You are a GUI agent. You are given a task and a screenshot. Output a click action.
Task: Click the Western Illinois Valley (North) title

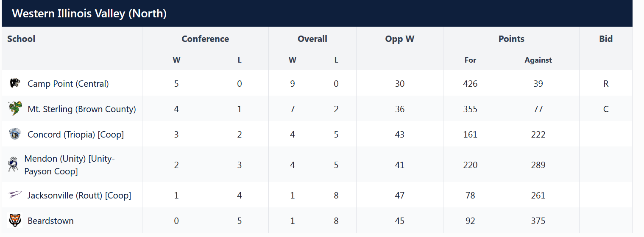pyautogui.click(x=89, y=14)
